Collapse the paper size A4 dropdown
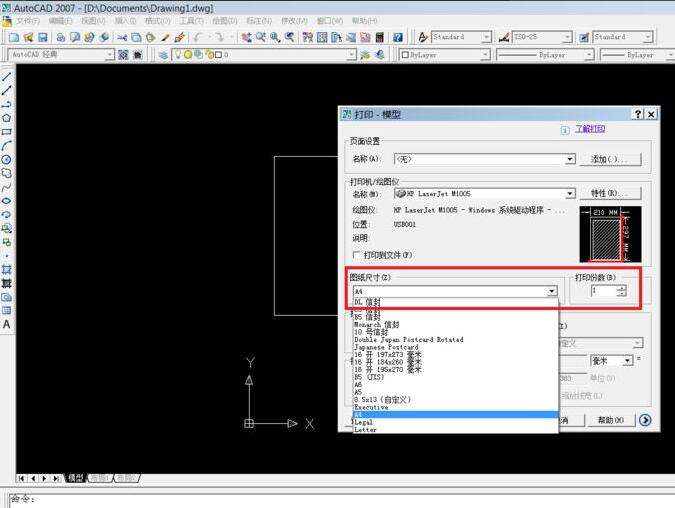The image size is (675, 508). (552, 291)
